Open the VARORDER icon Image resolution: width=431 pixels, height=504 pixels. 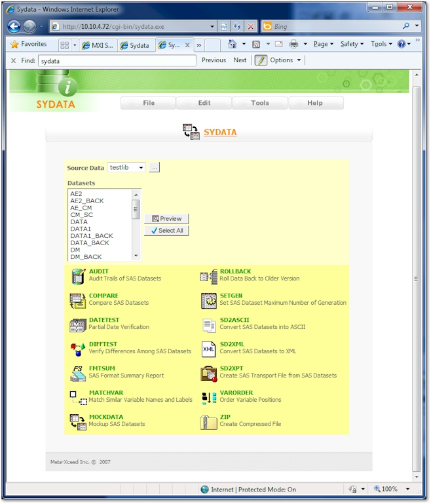(x=209, y=398)
